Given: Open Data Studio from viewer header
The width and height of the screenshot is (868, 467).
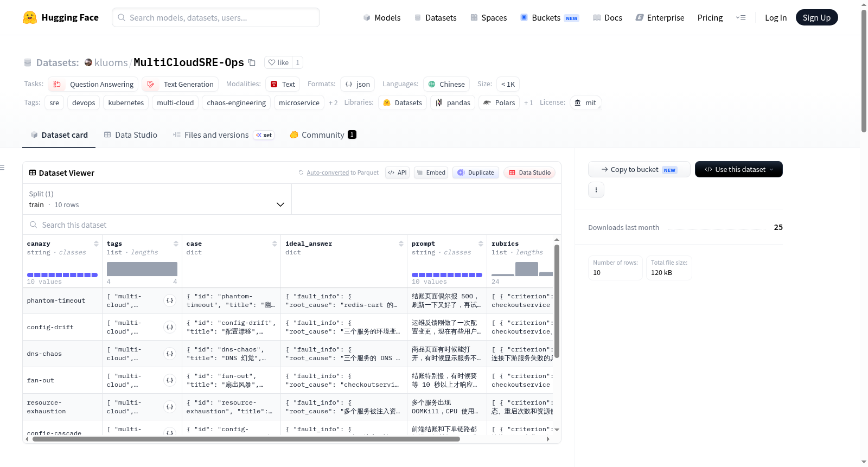Looking at the screenshot, I should [529, 172].
